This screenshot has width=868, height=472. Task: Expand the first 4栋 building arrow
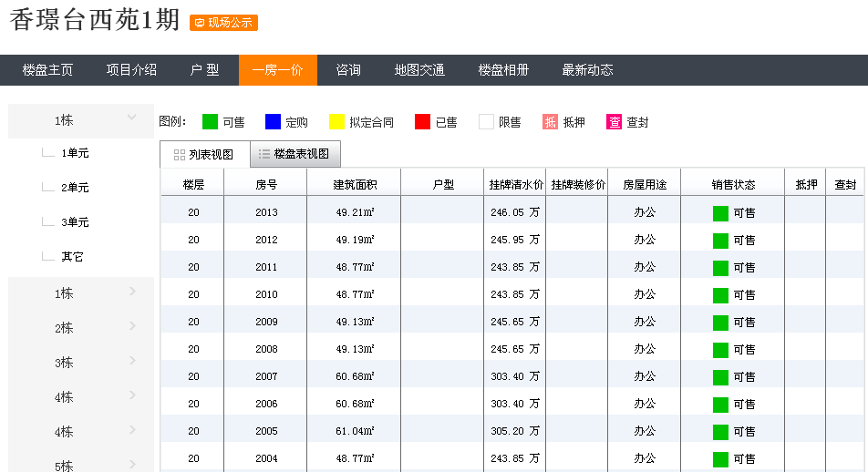pyautogui.click(x=132, y=395)
